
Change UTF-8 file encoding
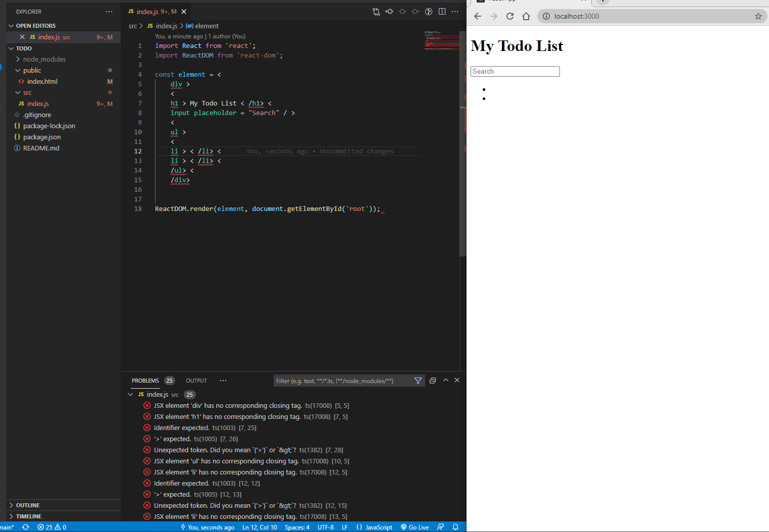point(326,527)
